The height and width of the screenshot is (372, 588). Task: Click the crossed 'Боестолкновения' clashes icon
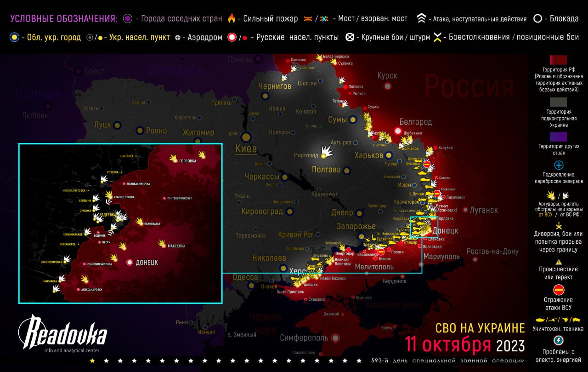click(x=437, y=38)
